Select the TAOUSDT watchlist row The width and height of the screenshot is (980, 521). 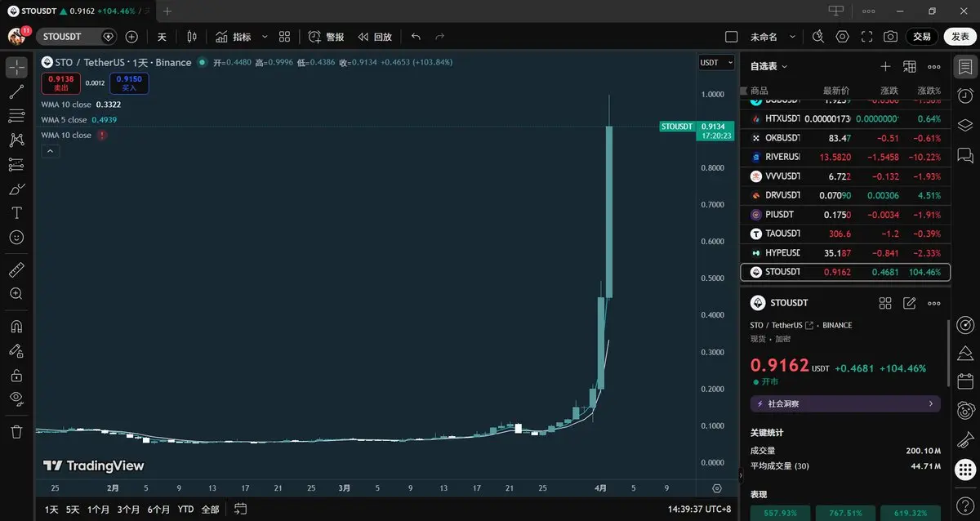coord(845,234)
